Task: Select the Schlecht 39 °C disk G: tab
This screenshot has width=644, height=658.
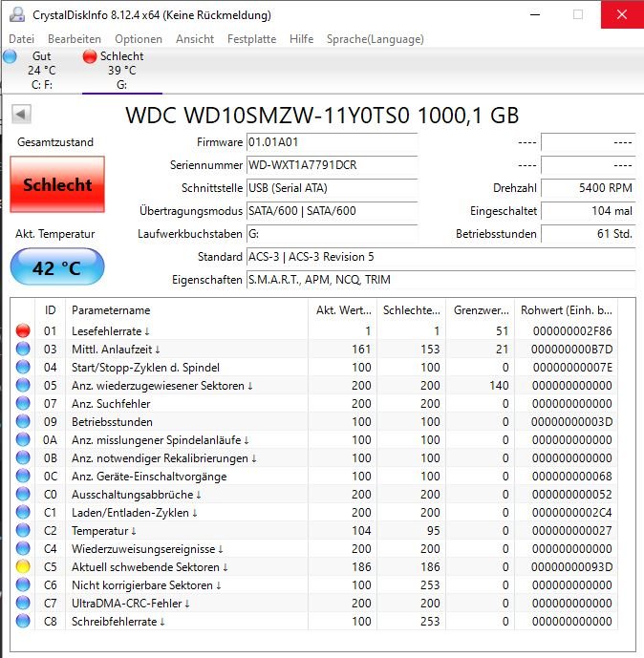Action: (x=121, y=70)
